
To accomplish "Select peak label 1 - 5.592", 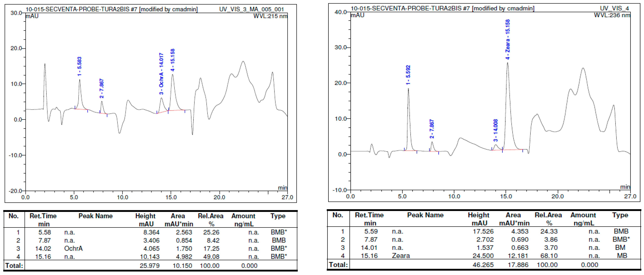I will [408, 75].
